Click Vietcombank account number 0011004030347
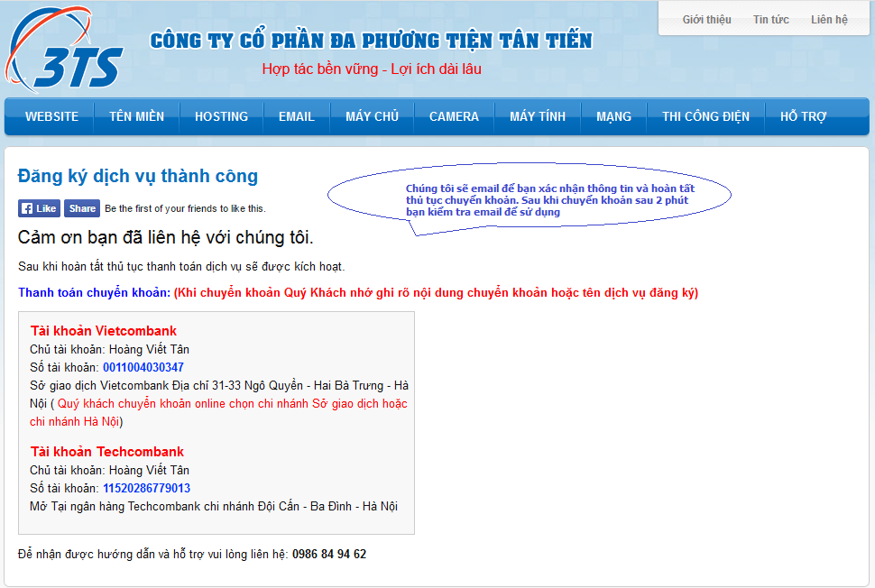The width and height of the screenshot is (875, 588). (x=143, y=368)
